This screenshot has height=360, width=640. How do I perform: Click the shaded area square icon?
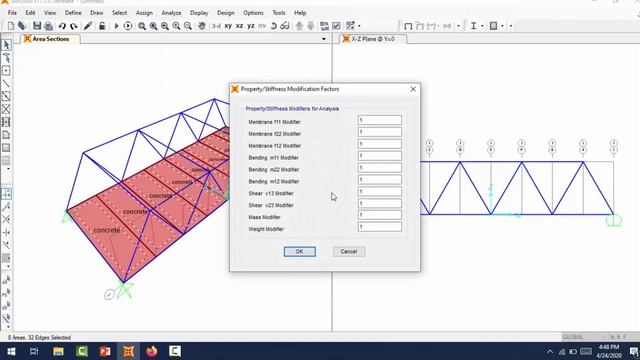coord(493,26)
